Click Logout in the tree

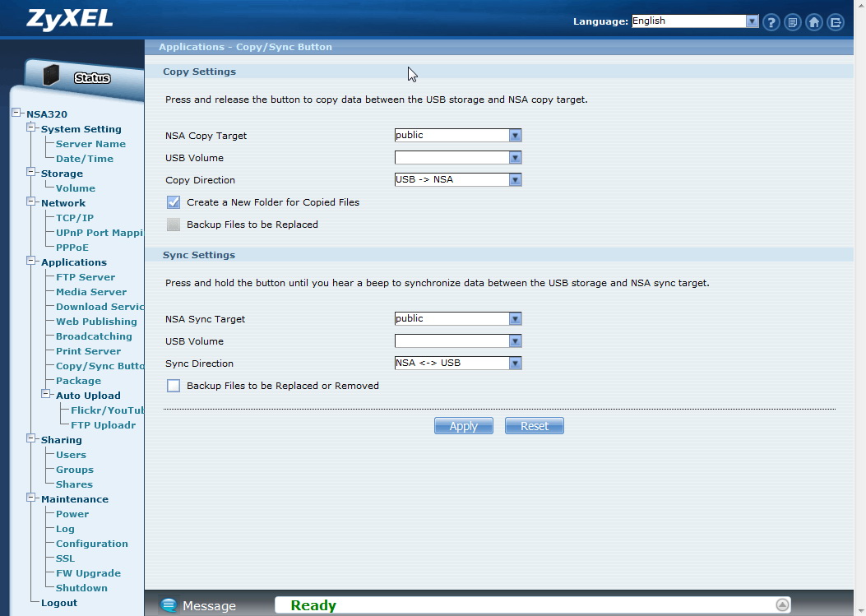point(59,603)
